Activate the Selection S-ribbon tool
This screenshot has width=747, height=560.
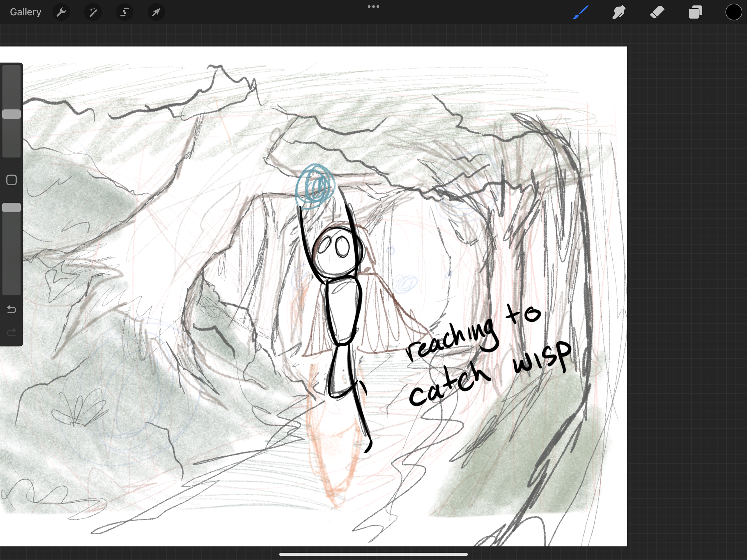[125, 13]
